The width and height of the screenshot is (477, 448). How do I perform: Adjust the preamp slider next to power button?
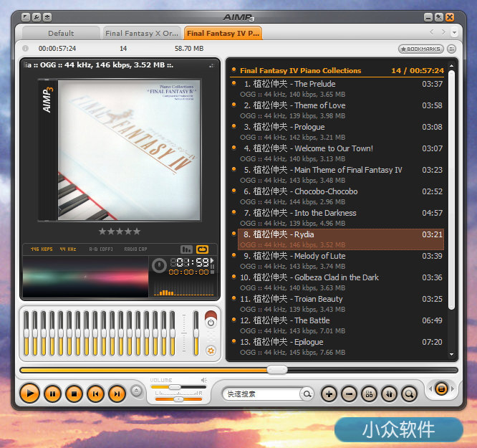point(196,333)
